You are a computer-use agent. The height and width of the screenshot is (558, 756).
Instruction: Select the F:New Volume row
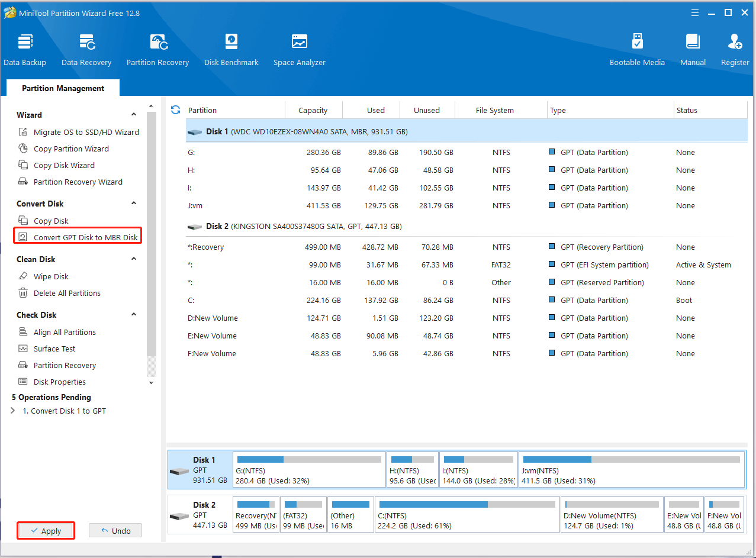467,353
